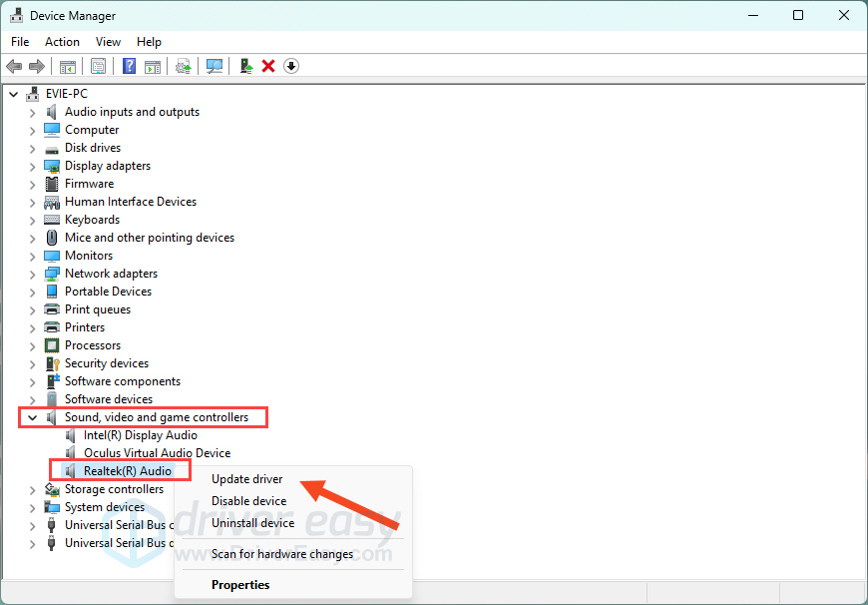Click the back navigation arrow icon
This screenshot has height=605, width=868.
coord(13,66)
